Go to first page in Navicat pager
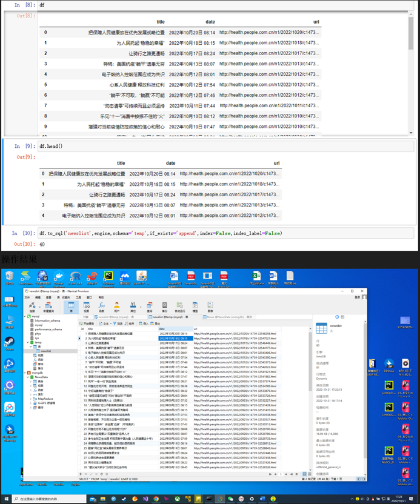 point(270,474)
